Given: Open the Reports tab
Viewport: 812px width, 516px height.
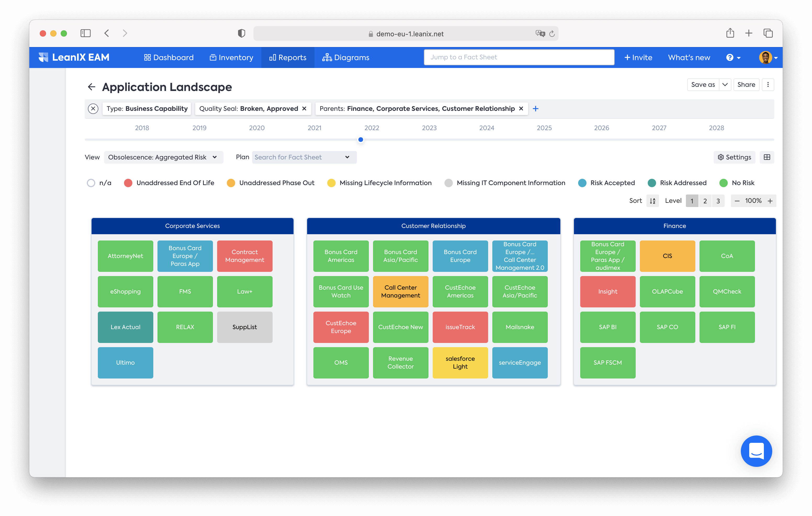Looking at the screenshot, I should [x=288, y=57].
